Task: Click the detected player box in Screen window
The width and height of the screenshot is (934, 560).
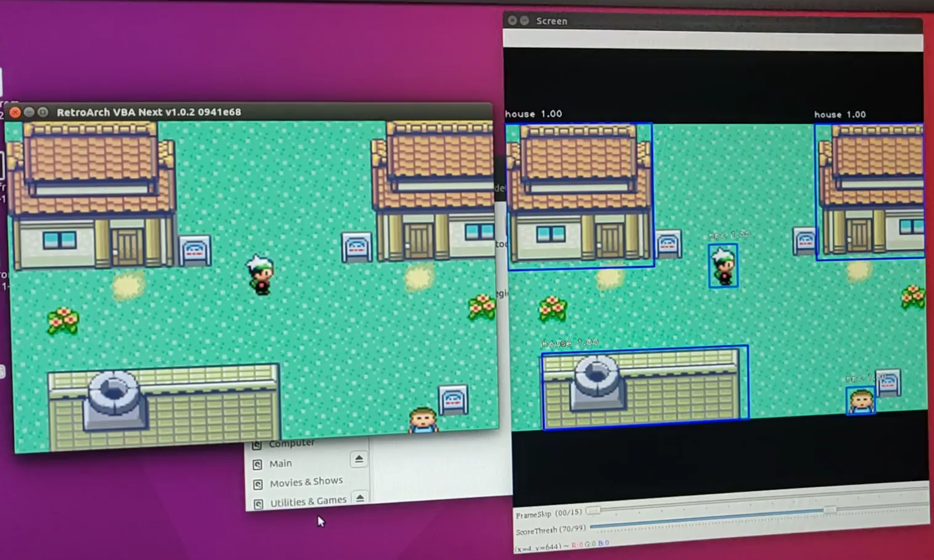Action: point(723,266)
